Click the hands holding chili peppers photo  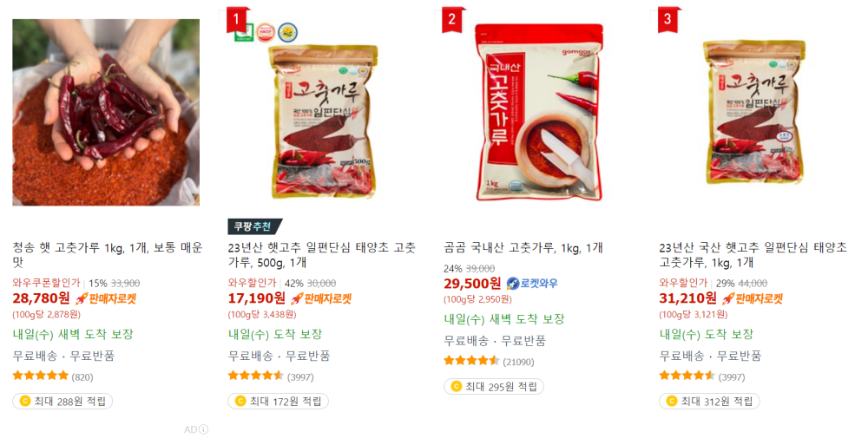coord(106,113)
